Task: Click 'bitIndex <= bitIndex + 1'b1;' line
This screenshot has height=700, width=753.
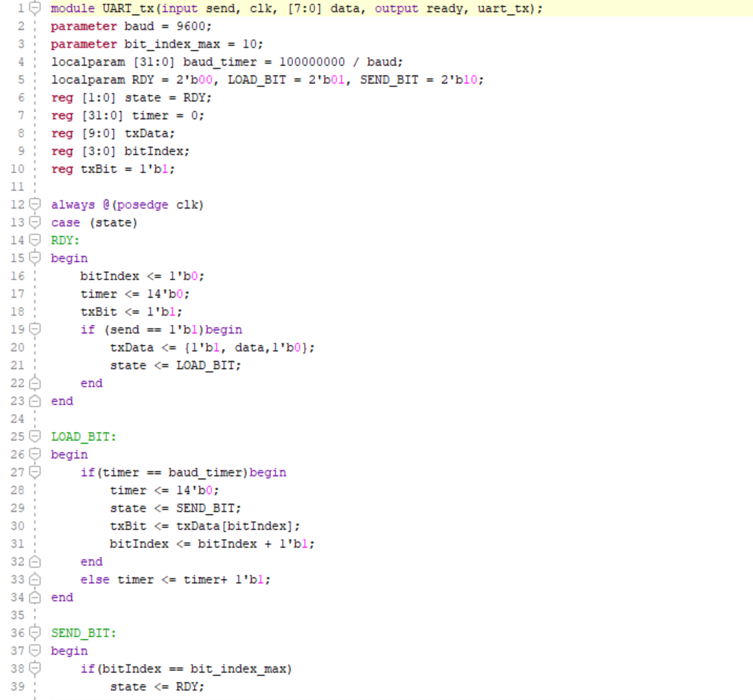Action: tap(212, 544)
